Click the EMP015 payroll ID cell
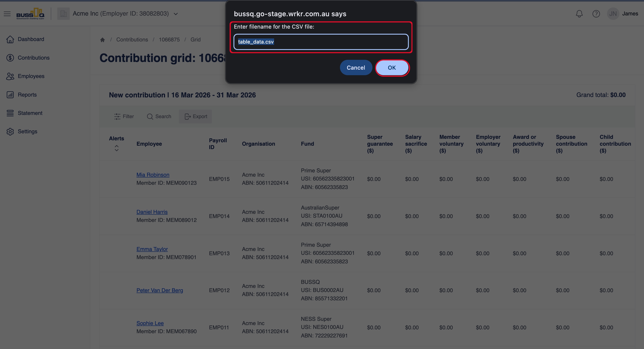Viewport: 644px width, 349px height. click(219, 179)
